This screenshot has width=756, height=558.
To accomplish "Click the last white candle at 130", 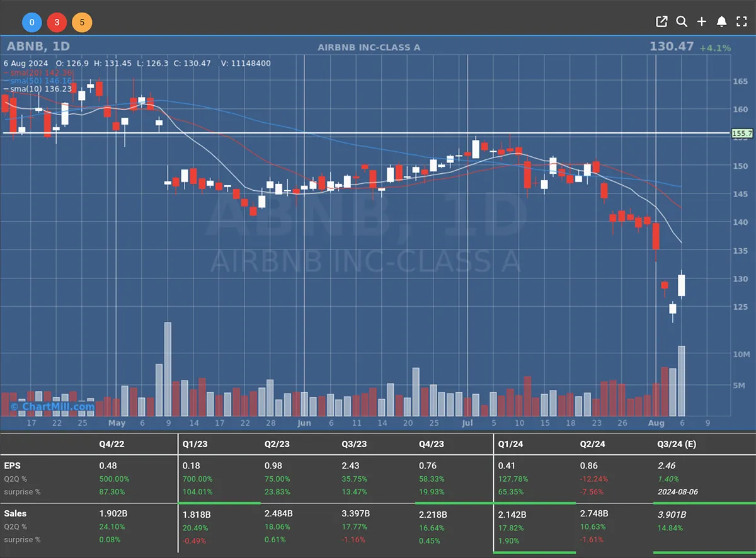I will coord(681,285).
